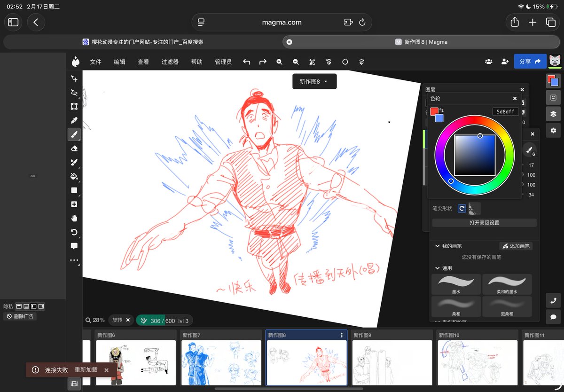Click the plus box tool icon
This screenshot has width=564, height=392.
[74, 204]
